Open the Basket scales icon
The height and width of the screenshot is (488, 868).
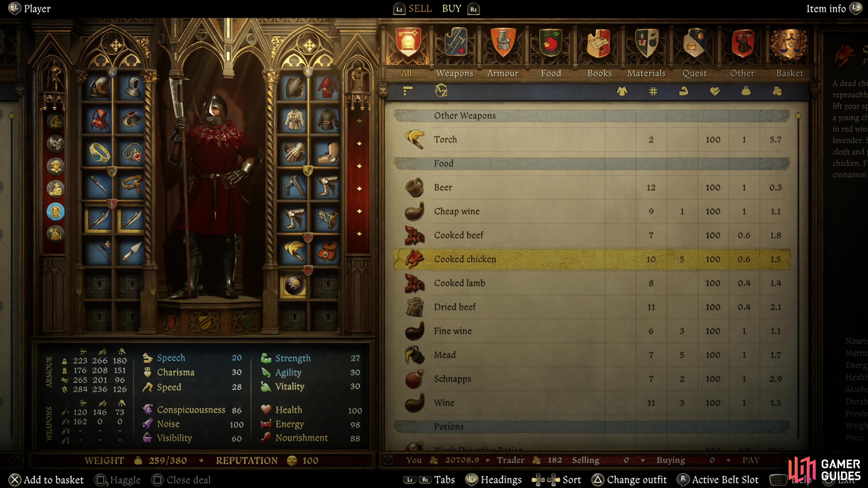[790, 45]
